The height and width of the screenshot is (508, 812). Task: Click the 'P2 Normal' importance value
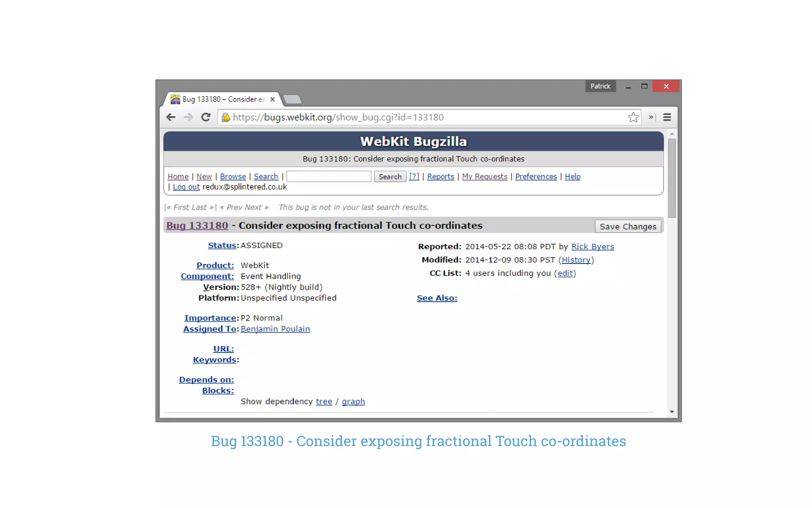click(x=262, y=318)
